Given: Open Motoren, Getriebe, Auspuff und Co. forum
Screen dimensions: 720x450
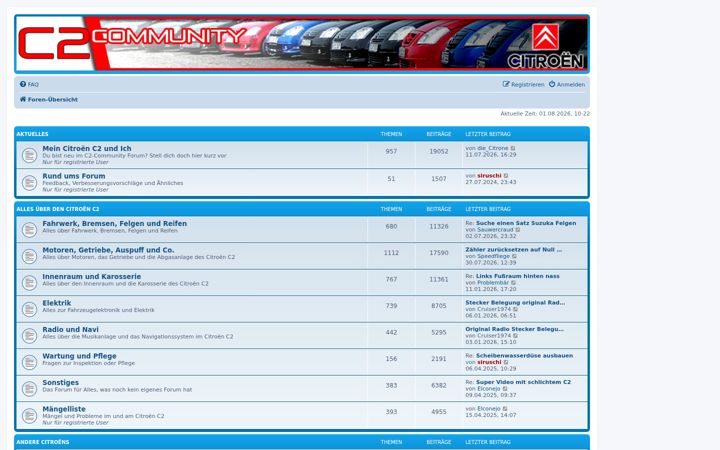Looking at the screenshot, I should (x=108, y=250).
